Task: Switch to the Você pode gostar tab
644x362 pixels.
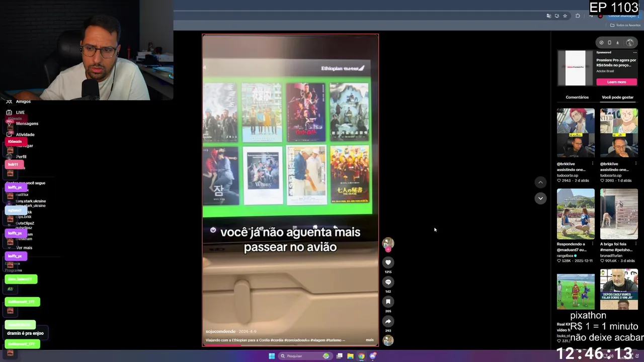Action: 617,97
